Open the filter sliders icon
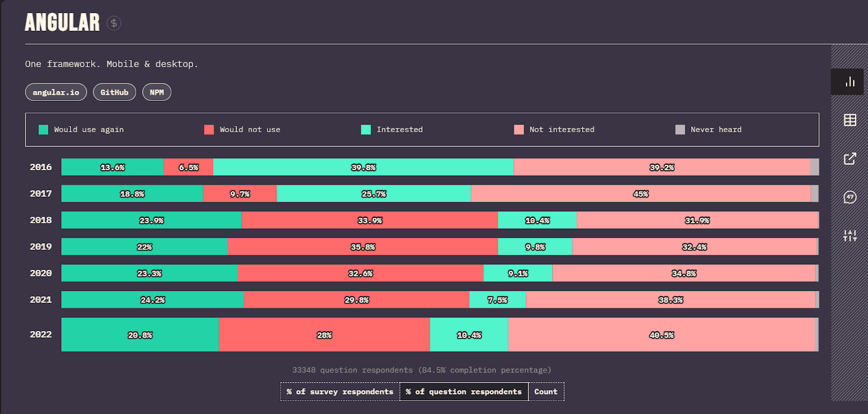This screenshot has width=868, height=414. [850, 236]
